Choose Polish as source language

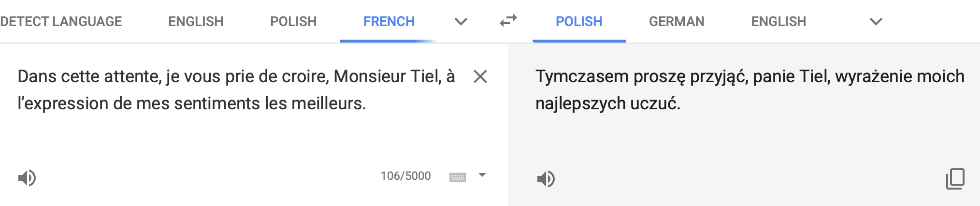coord(293,21)
